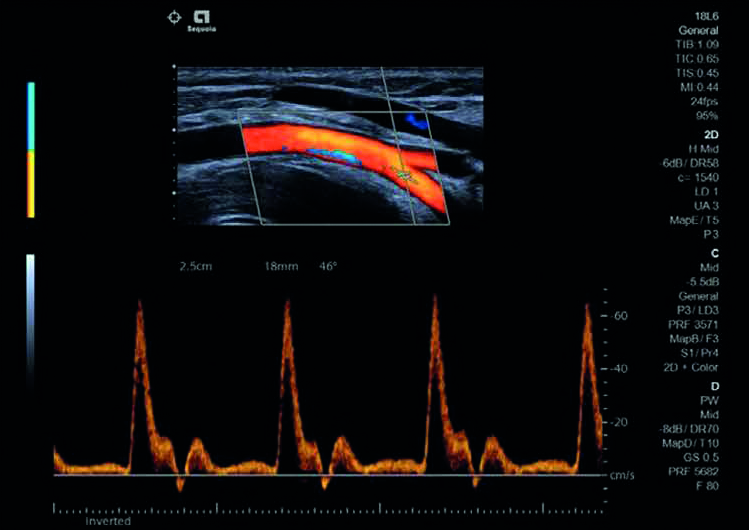Image resolution: width=749 pixels, height=530 pixels.
Task: Click the Sequoia logo icon
Action: click(x=202, y=17)
